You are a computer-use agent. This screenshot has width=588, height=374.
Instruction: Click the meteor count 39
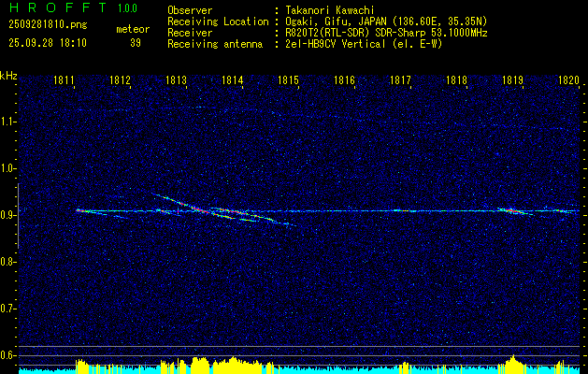pyautogui.click(x=136, y=43)
